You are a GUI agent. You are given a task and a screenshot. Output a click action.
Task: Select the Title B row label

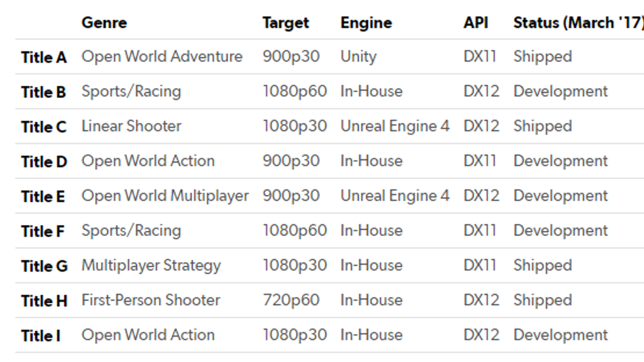point(43,92)
